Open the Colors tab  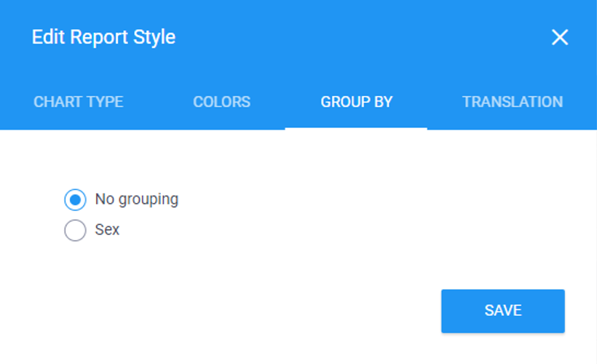pos(221,102)
